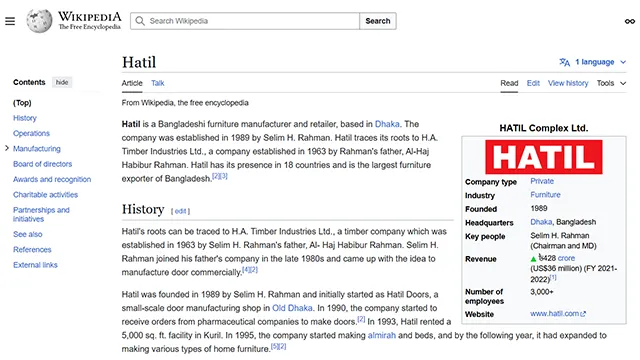Switch to the Article tab
640x360 pixels.
point(132,83)
